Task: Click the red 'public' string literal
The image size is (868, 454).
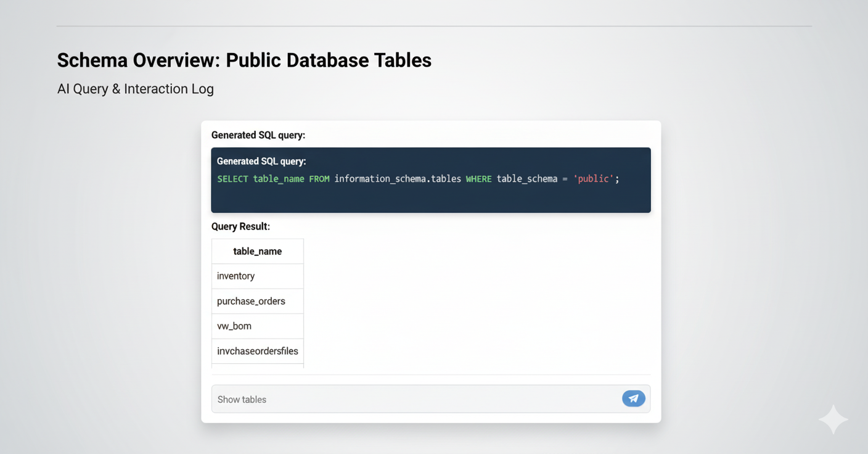Action: point(593,179)
